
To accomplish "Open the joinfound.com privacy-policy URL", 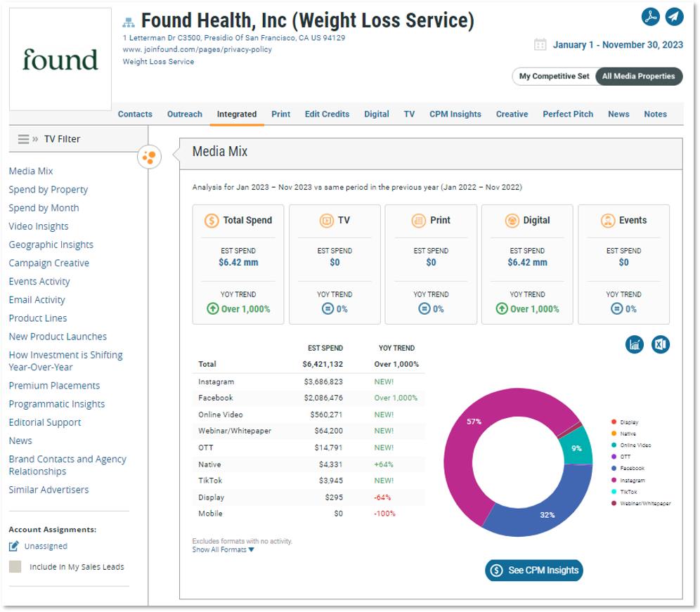I will (197, 50).
